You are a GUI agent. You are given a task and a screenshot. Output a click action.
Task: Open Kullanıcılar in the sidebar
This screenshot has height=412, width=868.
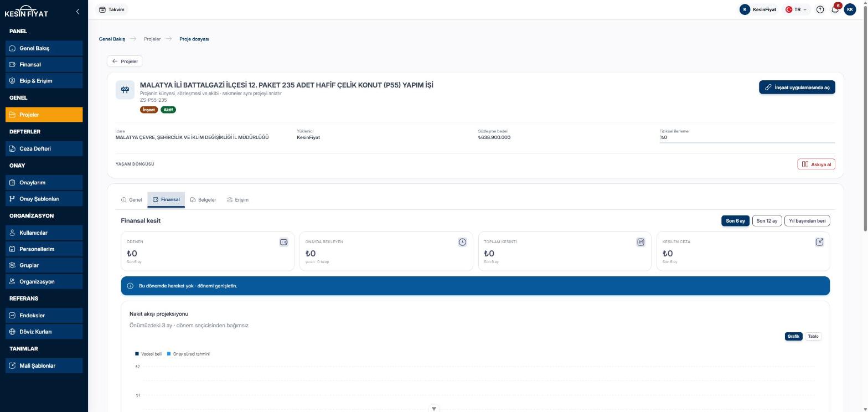44,233
